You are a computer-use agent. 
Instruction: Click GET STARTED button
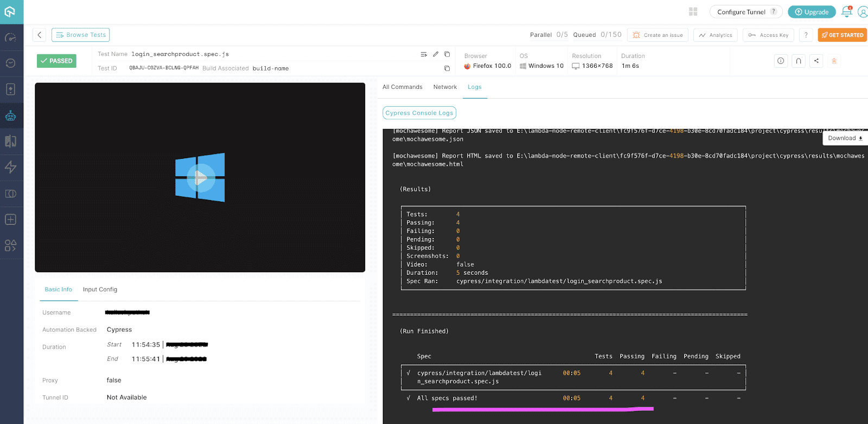point(843,35)
